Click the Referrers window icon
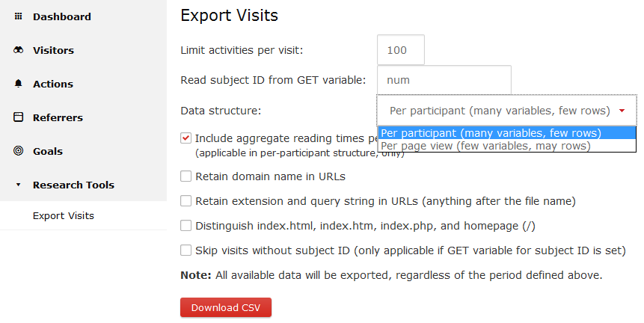The height and width of the screenshot is (323, 644). pos(18,117)
